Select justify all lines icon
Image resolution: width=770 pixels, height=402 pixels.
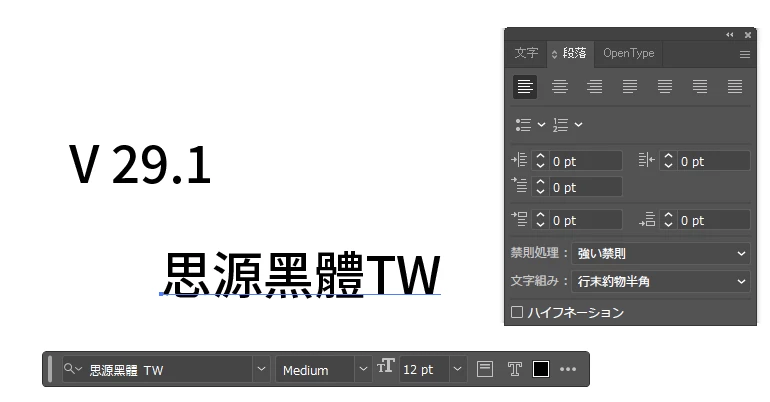(735, 87)
